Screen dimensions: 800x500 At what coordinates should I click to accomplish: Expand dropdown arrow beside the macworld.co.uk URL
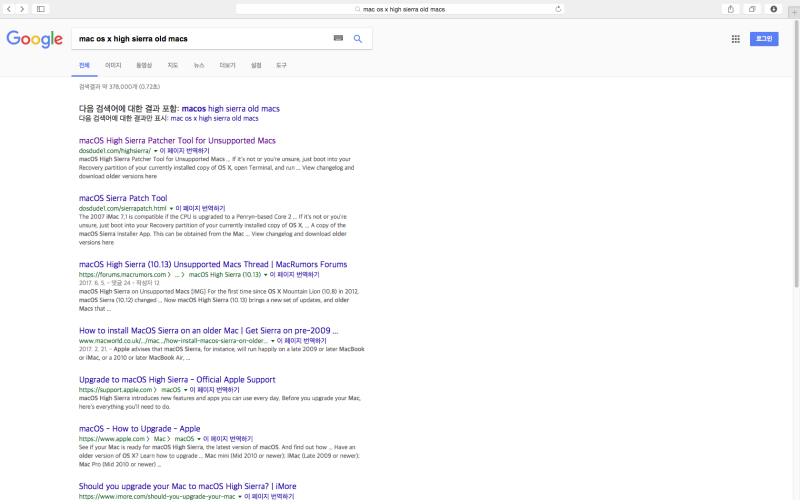272,341
